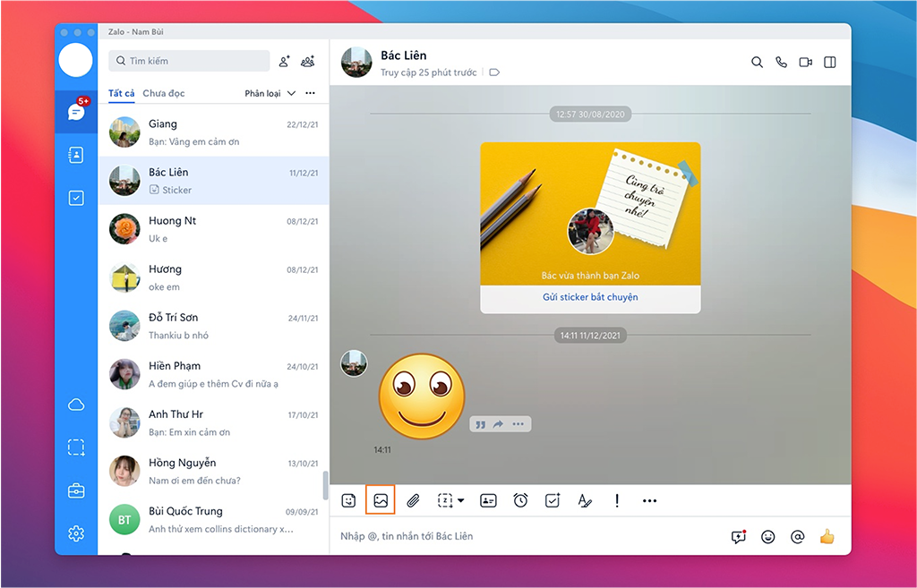
Task: Open the conversation with Huong Nt
Action: 213,229
